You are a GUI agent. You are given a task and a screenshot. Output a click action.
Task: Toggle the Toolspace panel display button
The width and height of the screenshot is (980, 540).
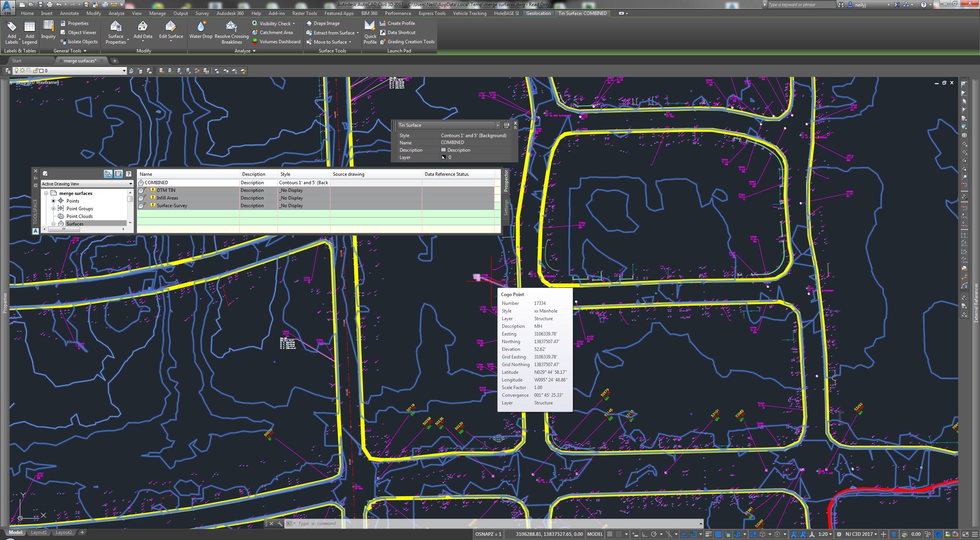click(118, 174)
